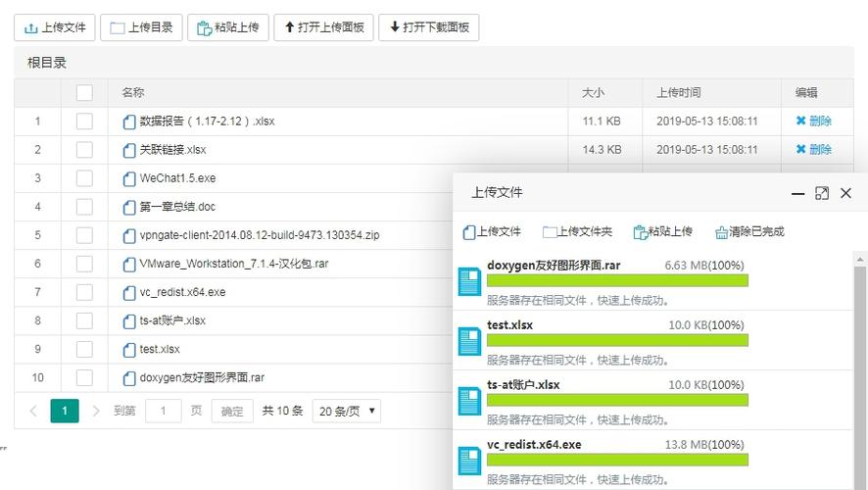Click 粘贴上传 in upload dialog
Image resolution: width=868 pixels, height=490 pixels.
662,232
